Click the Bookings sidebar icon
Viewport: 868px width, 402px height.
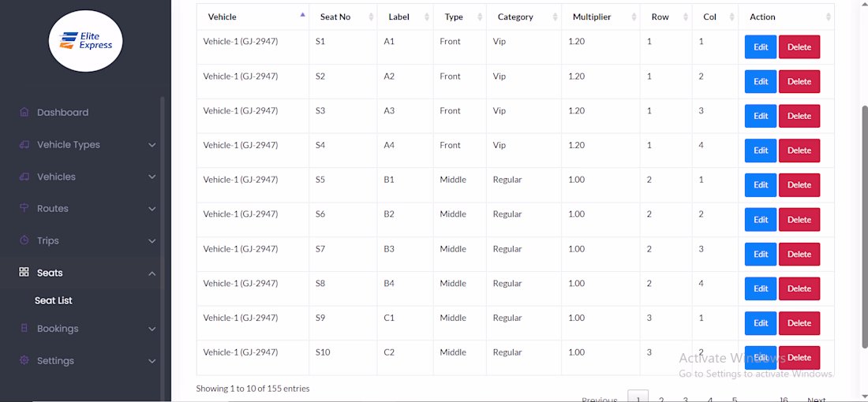tap(24, 329)
